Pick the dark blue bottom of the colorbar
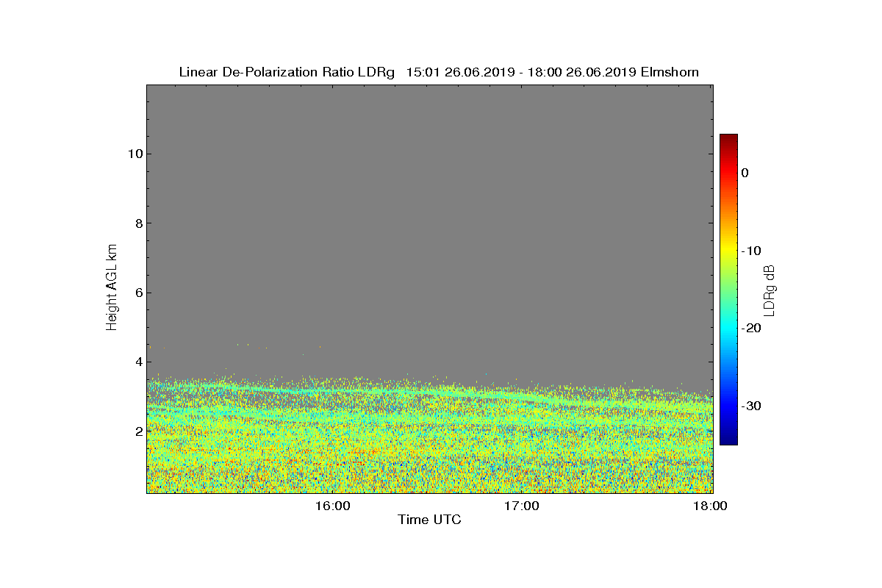Screen dimensions: 882x588 tap(728, 440)
